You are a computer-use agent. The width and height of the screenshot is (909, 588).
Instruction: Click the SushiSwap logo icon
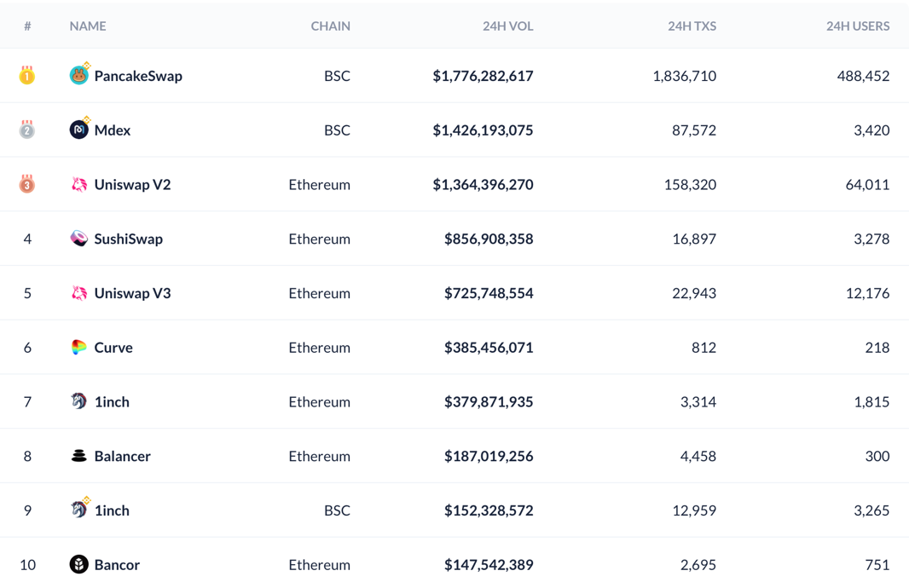point(78,239)
